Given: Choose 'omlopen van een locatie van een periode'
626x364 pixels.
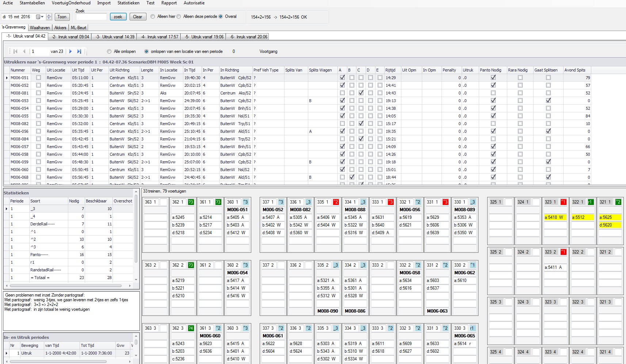Looking at the screenshot, I should pyautogui.click(x=146, y=51).
